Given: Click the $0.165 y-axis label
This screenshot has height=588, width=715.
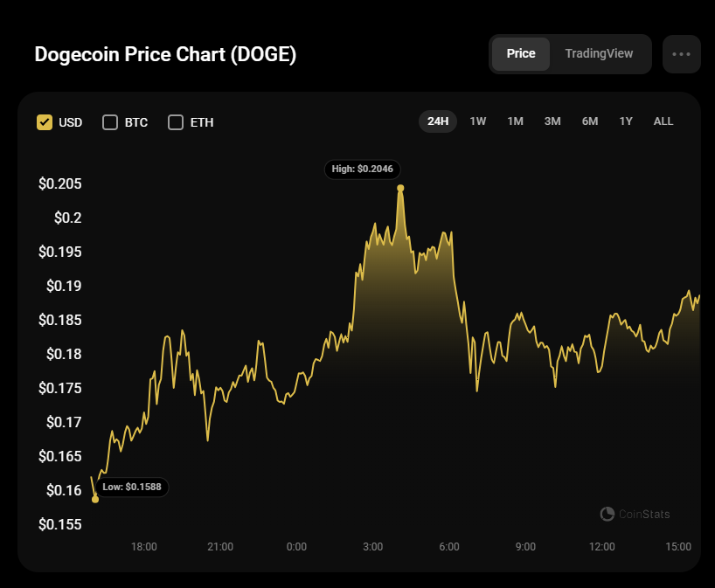Looking at the screenshot, I should [x=60, y=456].
